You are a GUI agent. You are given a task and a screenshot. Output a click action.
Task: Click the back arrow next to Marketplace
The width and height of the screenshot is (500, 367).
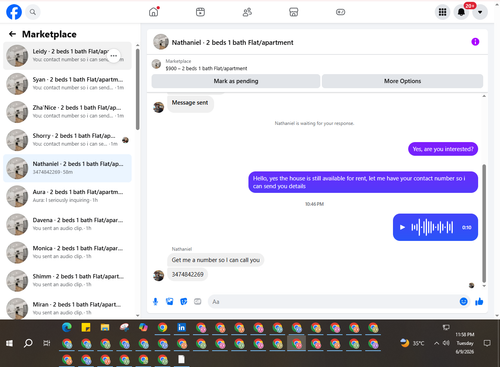12,34
